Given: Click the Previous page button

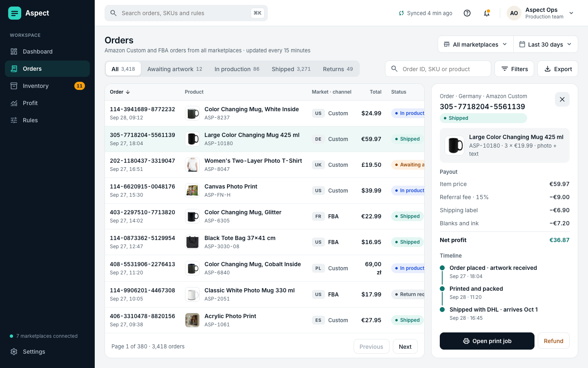Looking at the screenshot, I should click(x=371, y=347).
